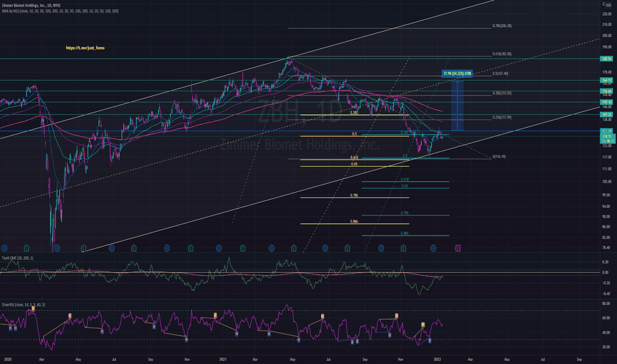The image size is (617, 364).
Task: Click the magenta upcoming earnings marker
Action: tap(458, 248)
